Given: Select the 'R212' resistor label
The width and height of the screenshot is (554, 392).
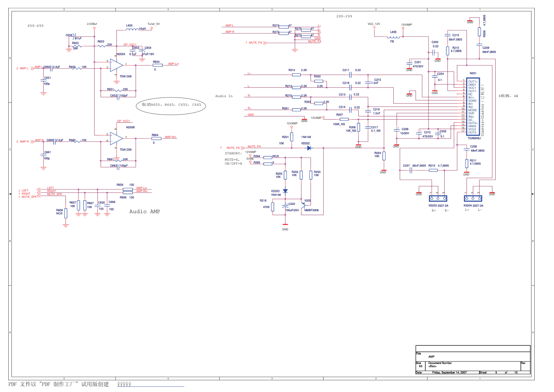Looking at the screenshot, I should pos(432,166).
